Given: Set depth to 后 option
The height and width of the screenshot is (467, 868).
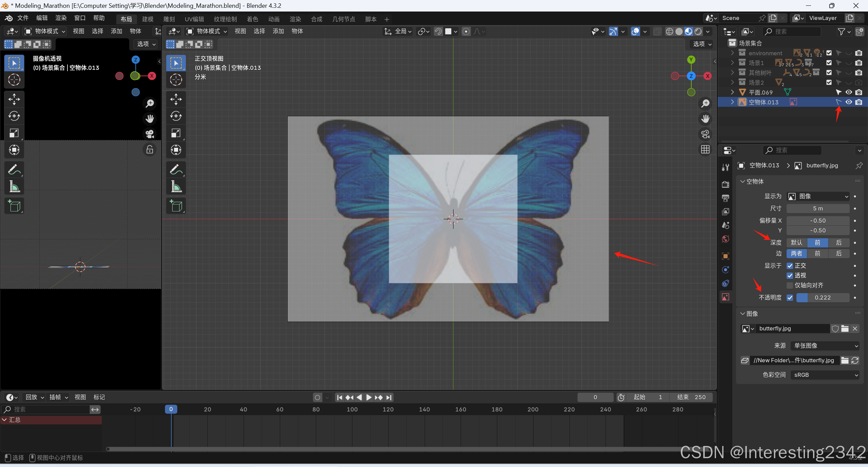Looking at the screenshot, I should point(838,243).
